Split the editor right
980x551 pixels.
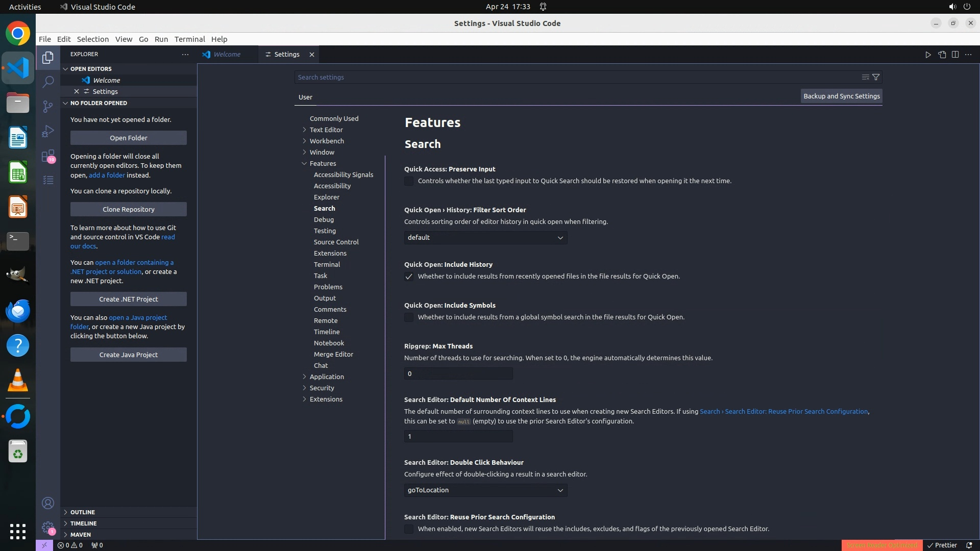955,55
